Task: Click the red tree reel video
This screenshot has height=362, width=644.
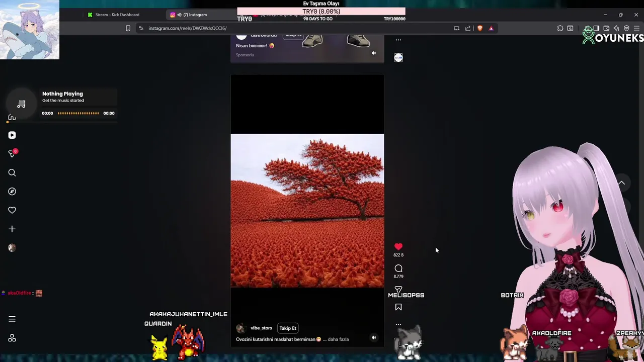Action: 307,211
